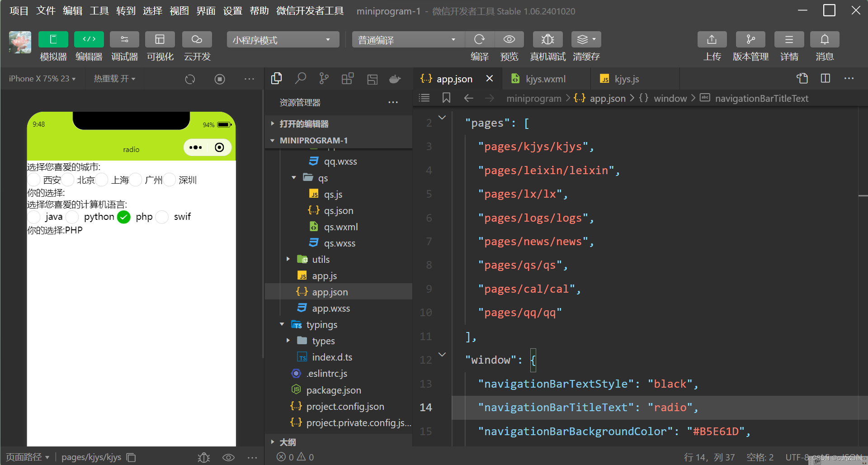868x465 pixels.
Task: Click the preview eye icon
Action: coord(509,39)
